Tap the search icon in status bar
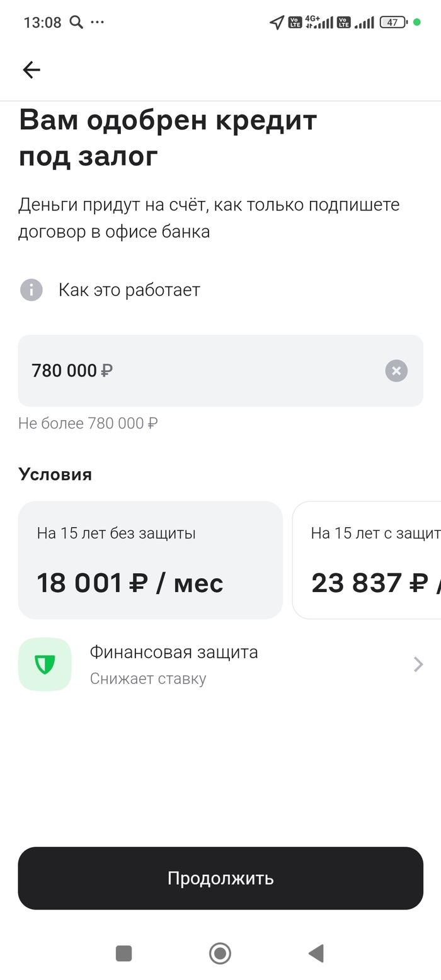441x980 pixels. (76, 23)
